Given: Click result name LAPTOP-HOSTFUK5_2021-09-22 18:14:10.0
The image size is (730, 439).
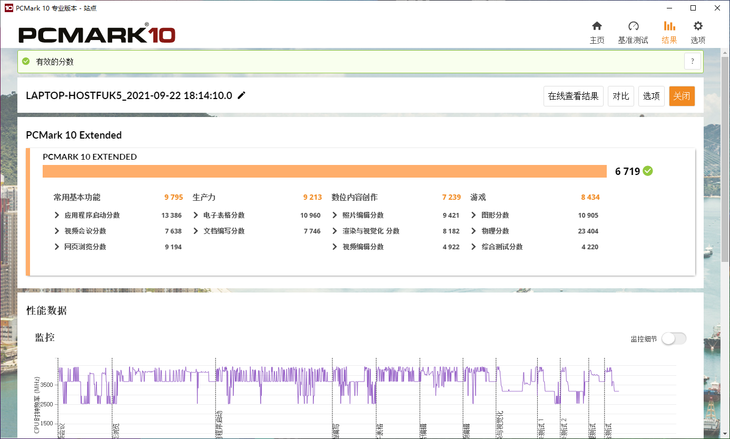Looking at the screenshot, I should pos(129,95).
